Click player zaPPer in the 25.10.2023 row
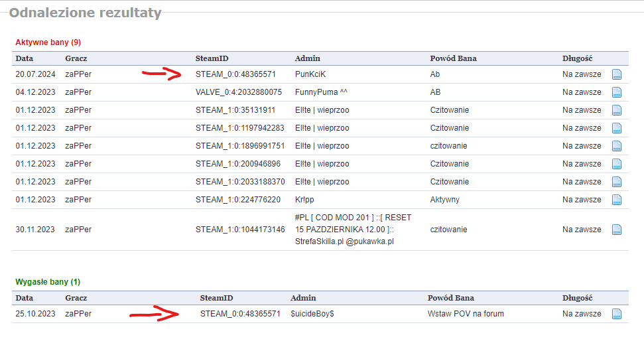 coord(78,314)
